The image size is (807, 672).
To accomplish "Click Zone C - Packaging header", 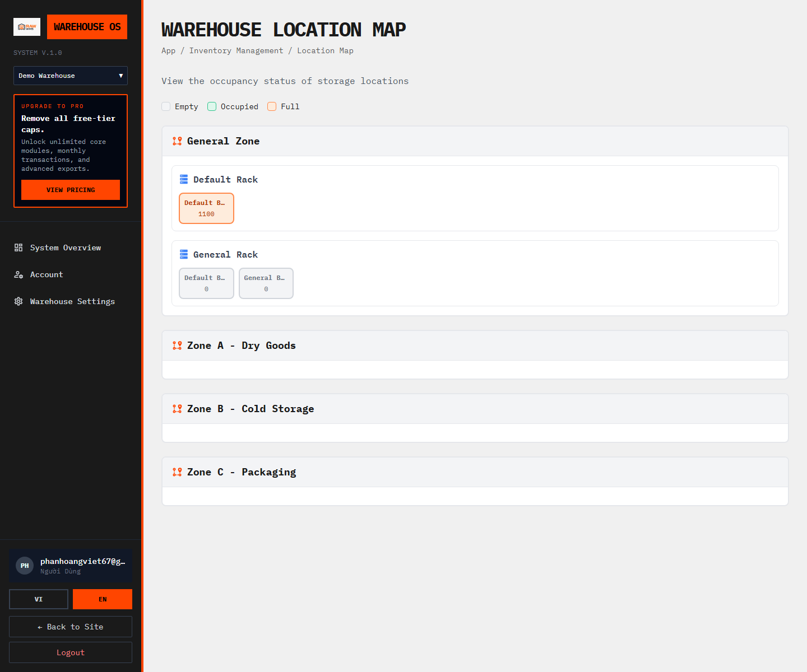I will click(x=475, y=472).
